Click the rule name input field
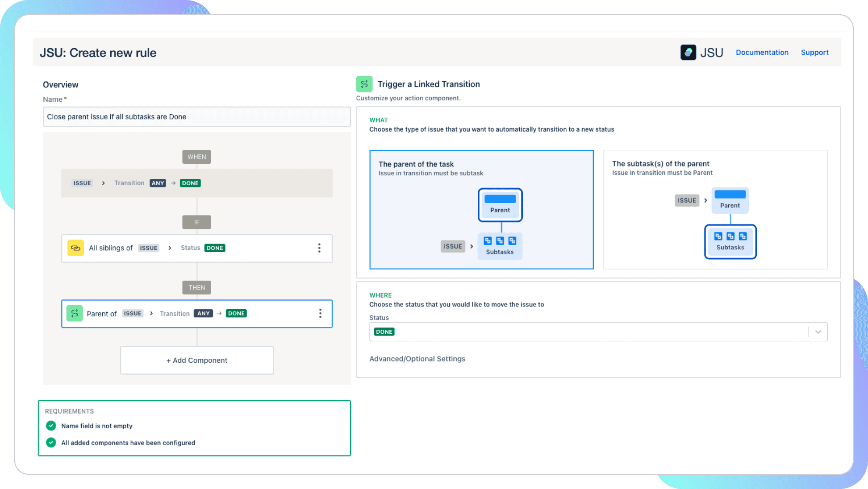The image size is (868, 489). pos(196,117)
